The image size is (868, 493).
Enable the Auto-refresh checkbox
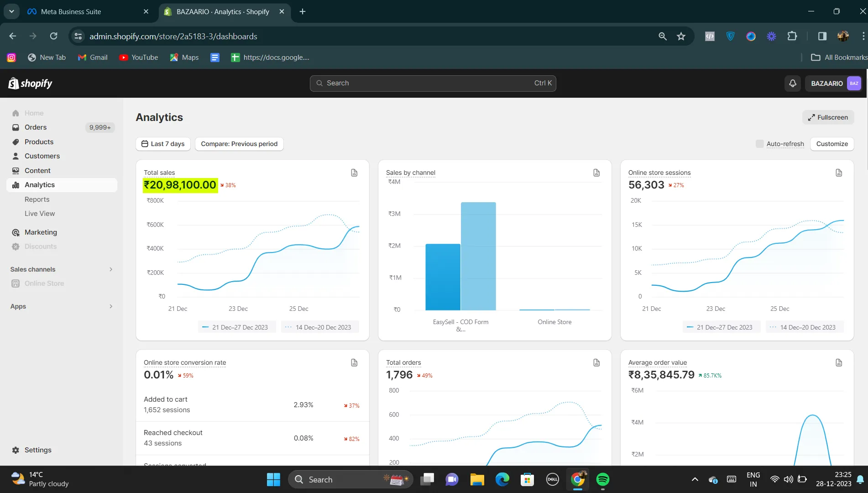pos(760,144)
